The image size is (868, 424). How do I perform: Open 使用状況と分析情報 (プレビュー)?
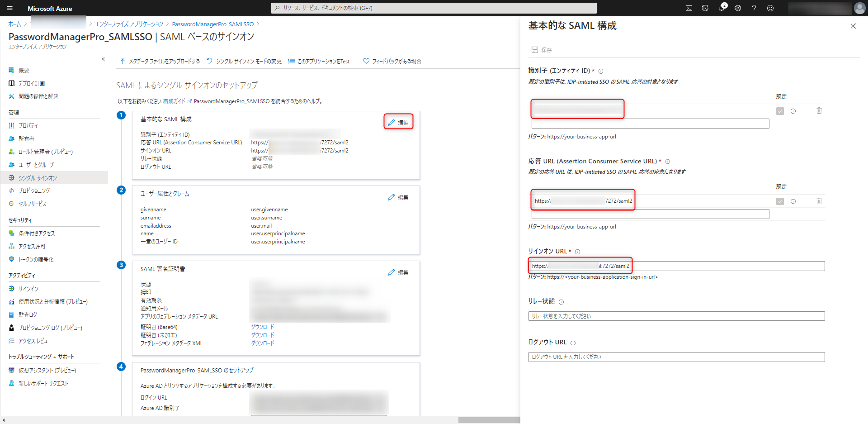pos(54,301)
